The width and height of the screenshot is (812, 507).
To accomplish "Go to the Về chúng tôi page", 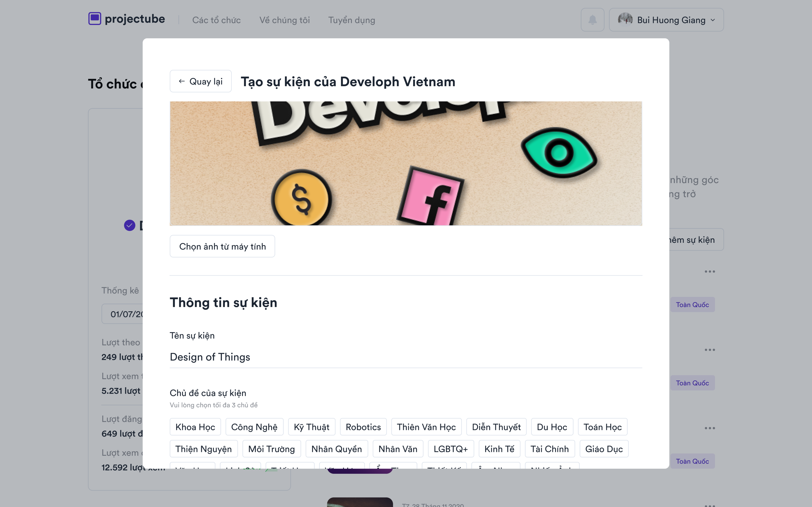I will [284, 20].
